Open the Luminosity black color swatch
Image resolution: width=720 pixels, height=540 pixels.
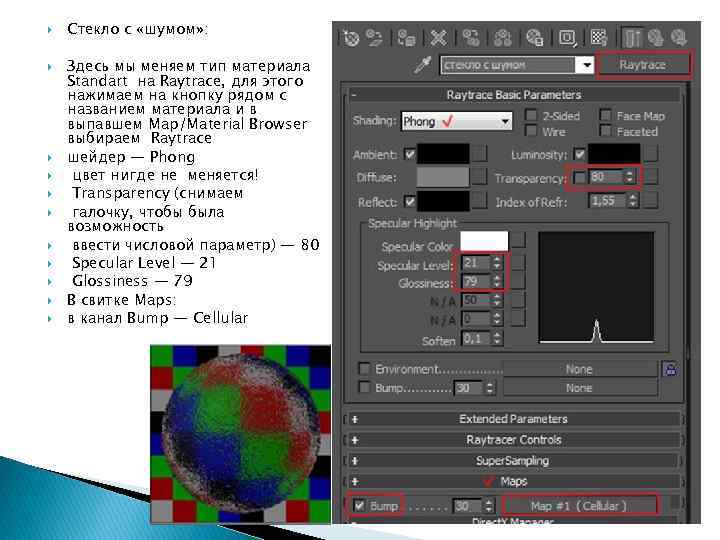click(x=614, y=153)
